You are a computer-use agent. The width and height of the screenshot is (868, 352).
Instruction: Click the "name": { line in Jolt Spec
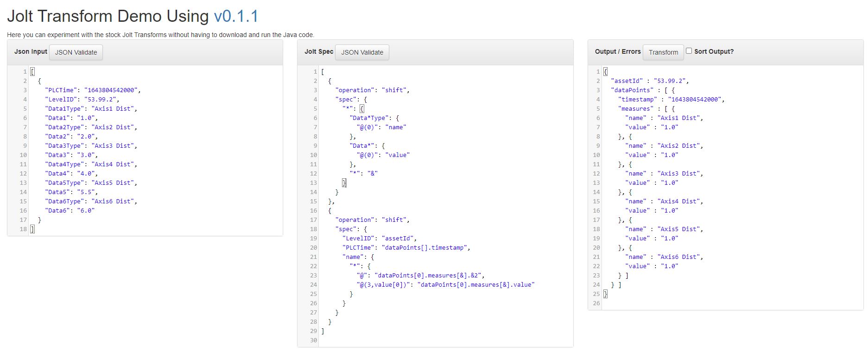coord(358,257)
